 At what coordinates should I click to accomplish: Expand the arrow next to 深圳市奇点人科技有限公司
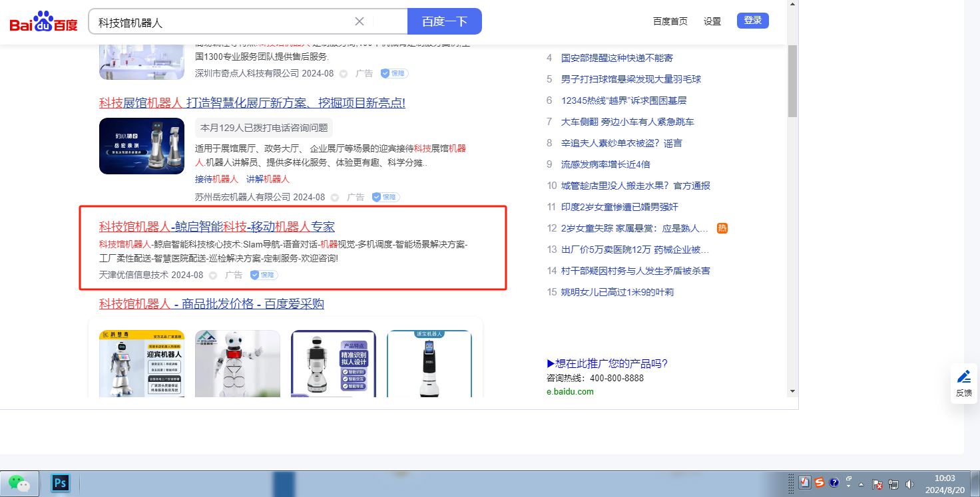[x=344, y=74]
